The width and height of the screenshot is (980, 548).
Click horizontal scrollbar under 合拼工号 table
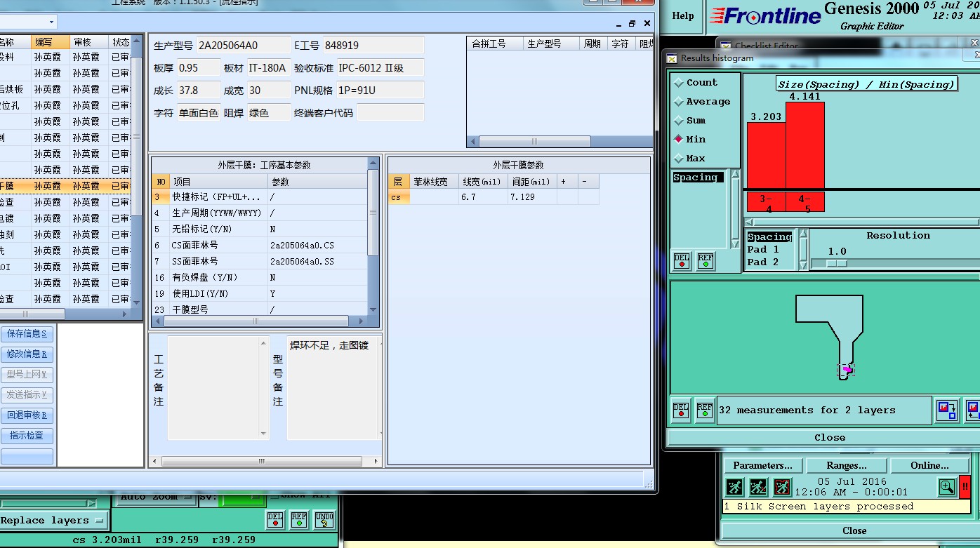[535, 141]
